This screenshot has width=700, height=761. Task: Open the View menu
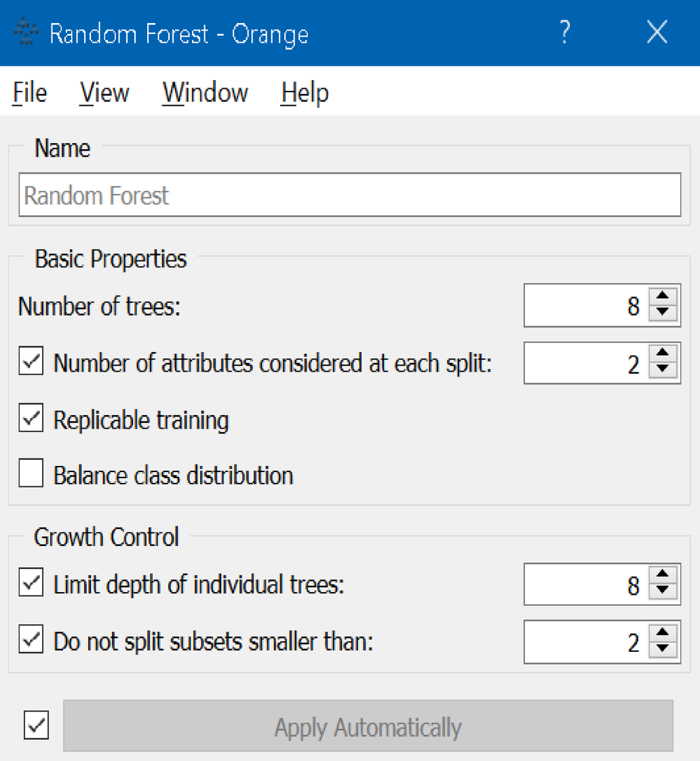coord(104,93)
